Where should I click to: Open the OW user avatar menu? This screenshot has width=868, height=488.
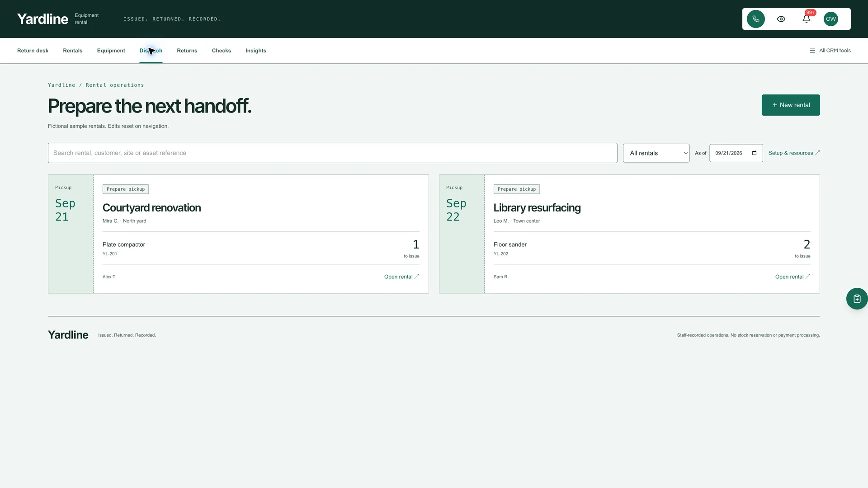coord(830,19)
